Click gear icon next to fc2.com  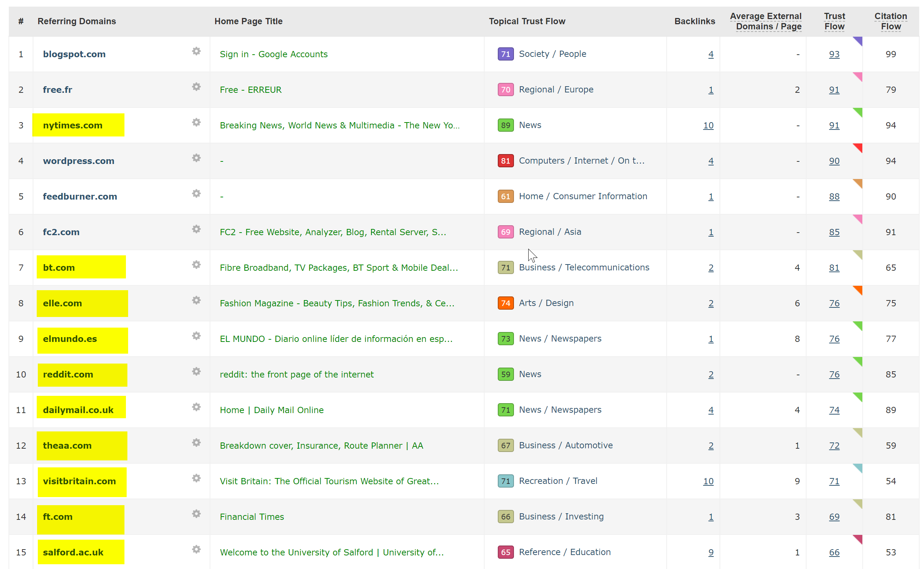click(x=196, y=229)
